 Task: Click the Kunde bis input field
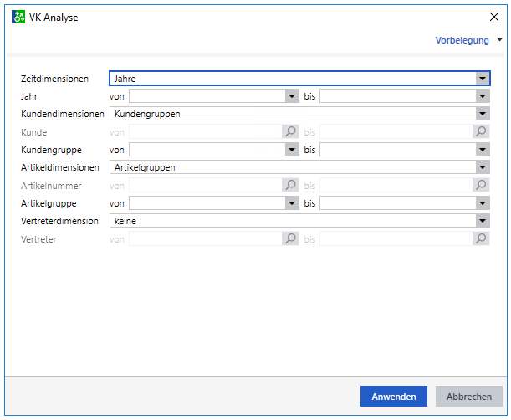click(396, 131)
